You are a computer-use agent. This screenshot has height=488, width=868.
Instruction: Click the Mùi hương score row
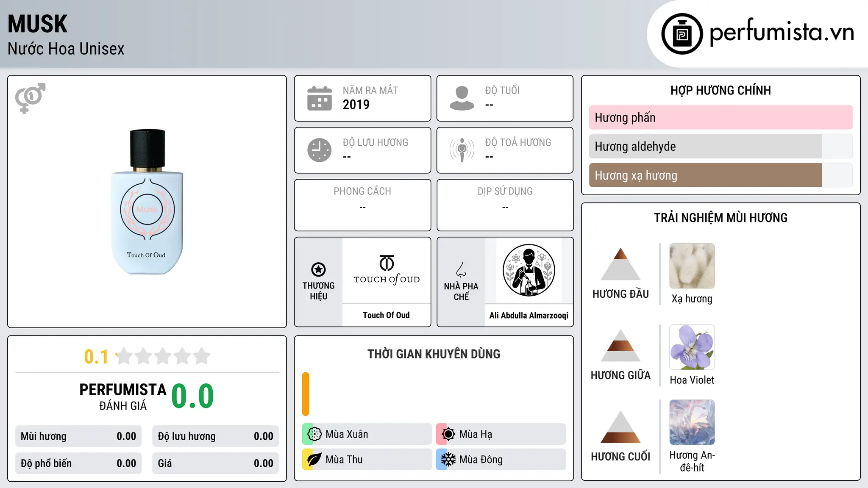pos(78,436)
